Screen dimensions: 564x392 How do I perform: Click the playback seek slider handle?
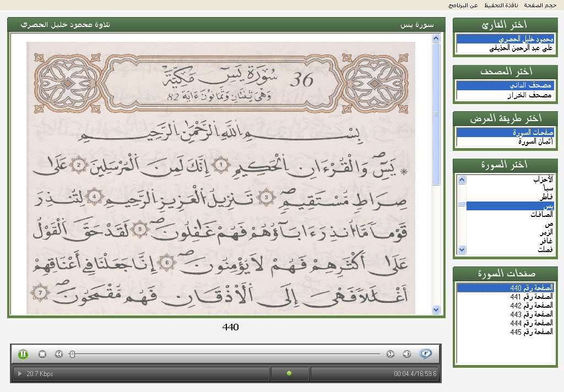[72, 354]
